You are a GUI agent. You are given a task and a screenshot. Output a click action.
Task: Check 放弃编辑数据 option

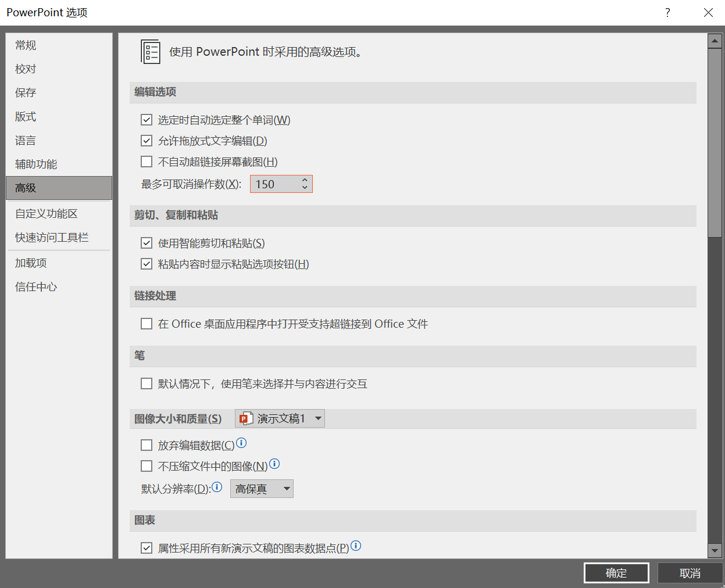[147, 445]
